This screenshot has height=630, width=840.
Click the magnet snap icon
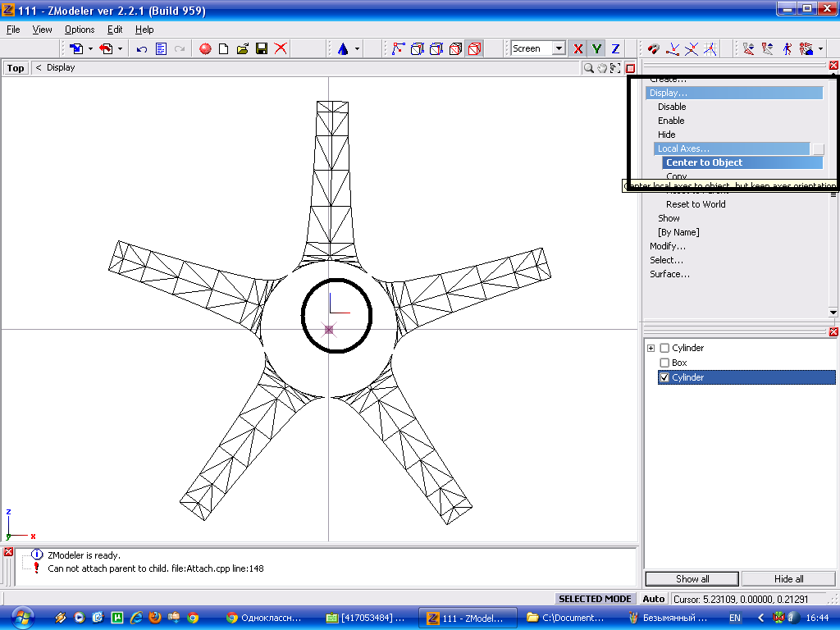(x=654, y=49)
